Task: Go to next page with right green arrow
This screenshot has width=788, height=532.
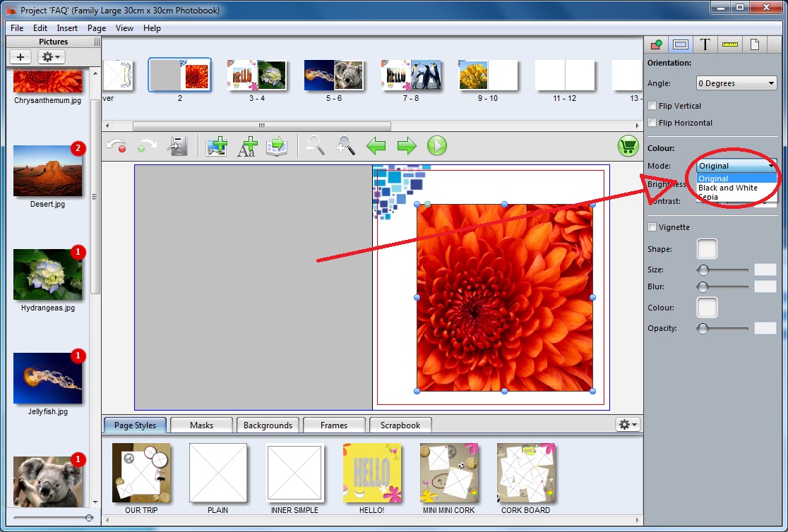Action: tap(407, 146)
